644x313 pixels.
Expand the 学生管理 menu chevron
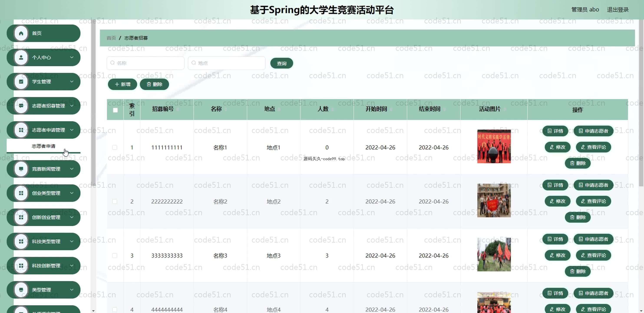72,82
